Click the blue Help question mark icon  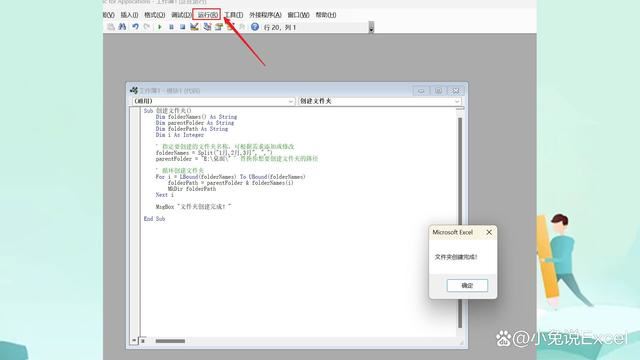pyautogui.click(x=255, y=27)
